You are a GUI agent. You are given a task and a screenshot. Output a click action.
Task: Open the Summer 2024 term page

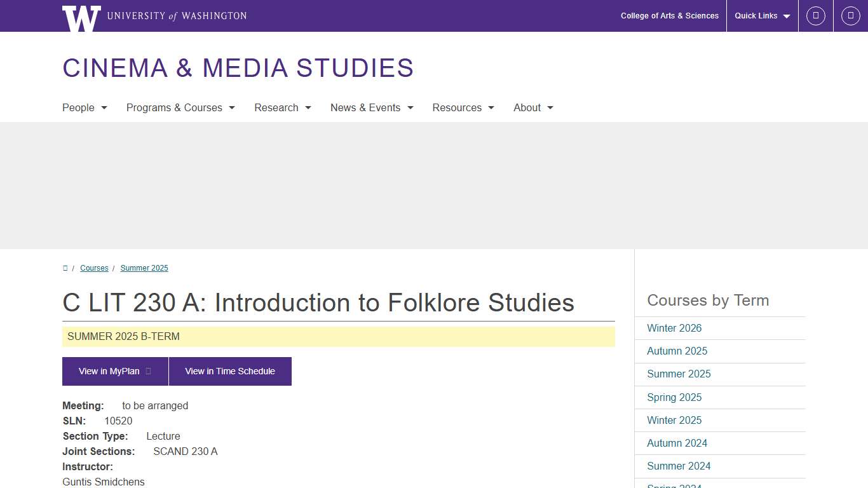[x=679, y=466]
